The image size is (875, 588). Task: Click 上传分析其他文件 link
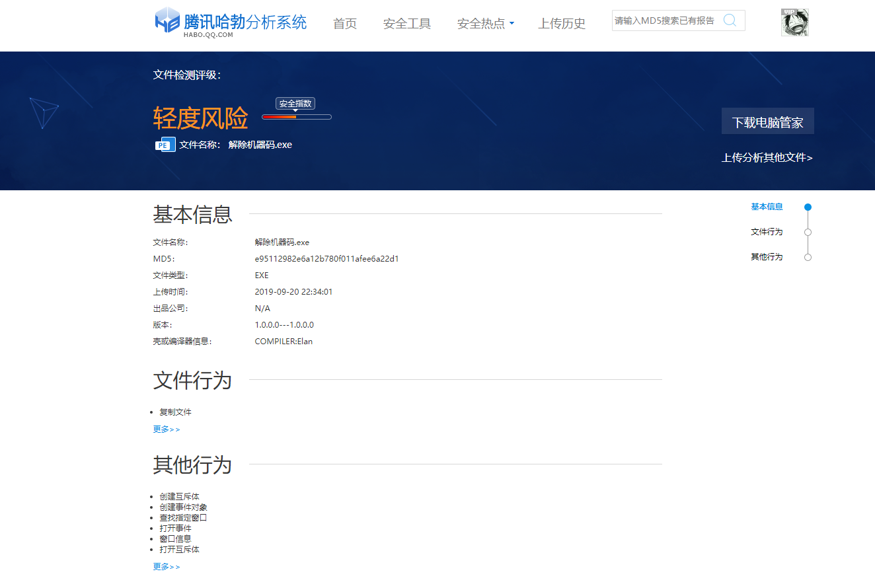pos(767,158)
